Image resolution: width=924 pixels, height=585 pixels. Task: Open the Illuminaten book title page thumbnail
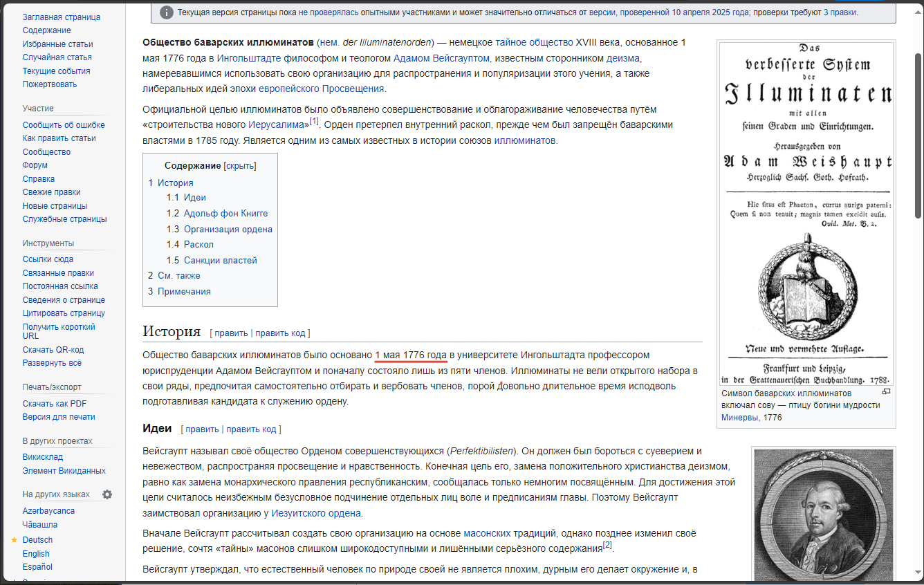[806, 213]
